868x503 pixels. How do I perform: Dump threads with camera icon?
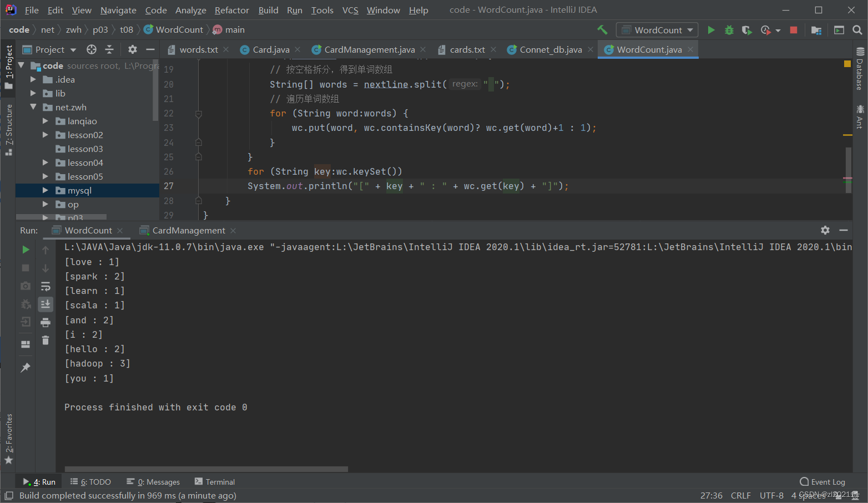[x=26, y=286]
